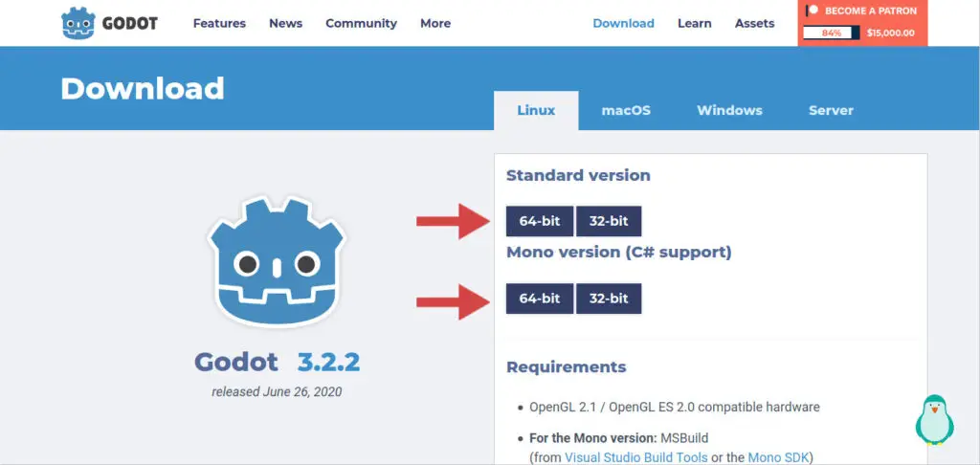Download Mono version 64-bit
The height and width of the screenshot is (465, 980).
[x=540, y=299]
